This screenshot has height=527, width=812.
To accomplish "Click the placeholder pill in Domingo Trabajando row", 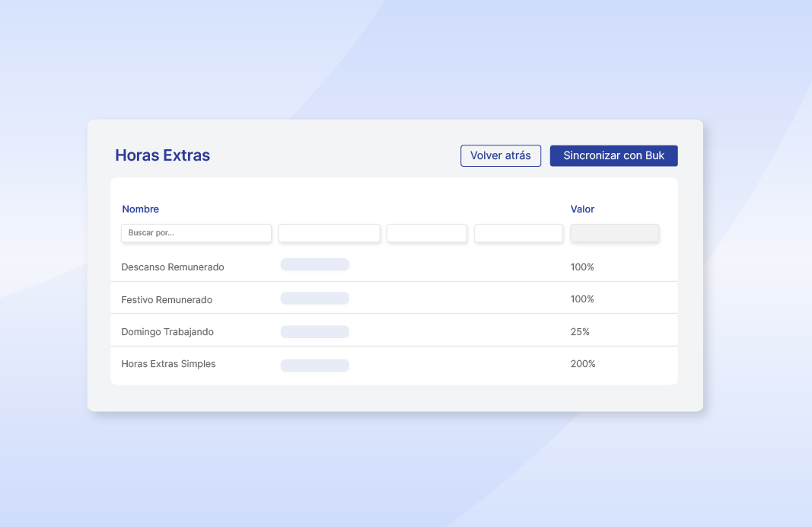I will 315,331.
